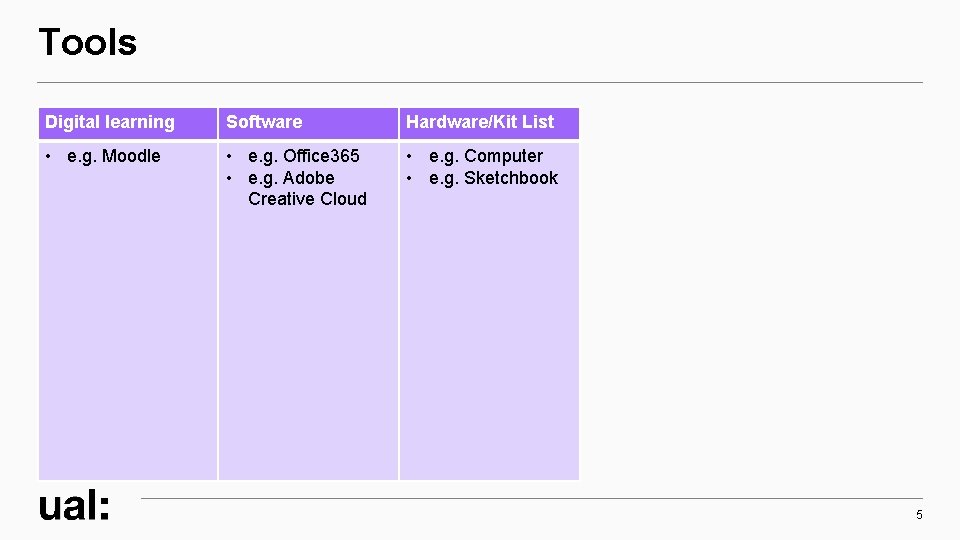The image size is (960, 540).
Task: Click empty area of Software column cell
Action: [x=308, y=343]
